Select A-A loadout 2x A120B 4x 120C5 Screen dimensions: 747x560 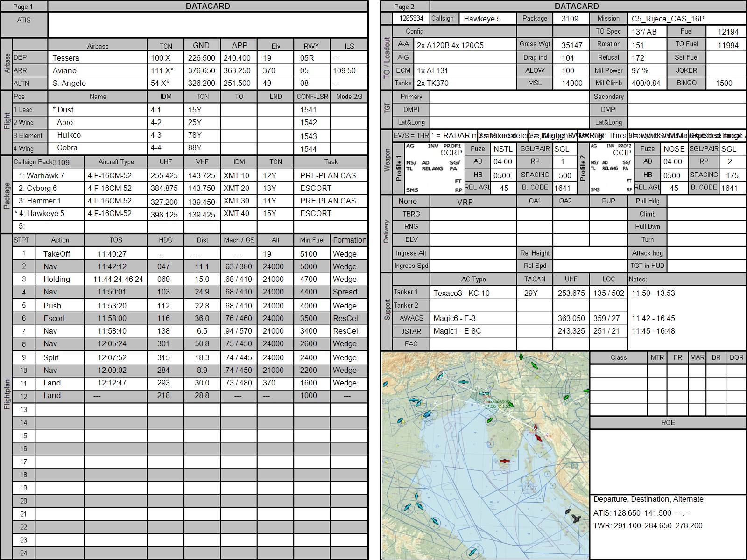click(450, 45)
